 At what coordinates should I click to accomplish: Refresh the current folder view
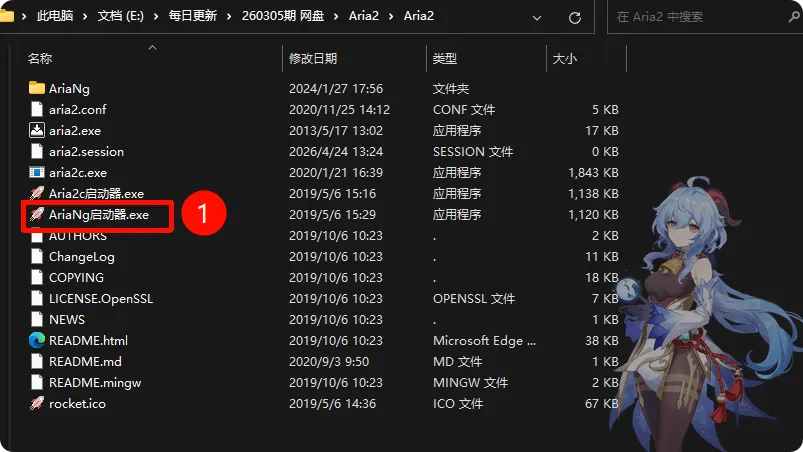(575, 18)
